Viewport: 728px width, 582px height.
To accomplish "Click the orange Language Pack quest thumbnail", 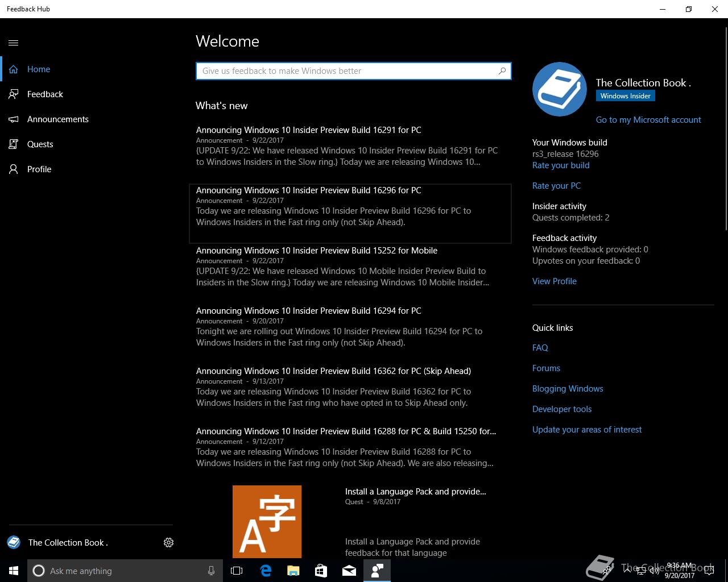I will point(267,521).
